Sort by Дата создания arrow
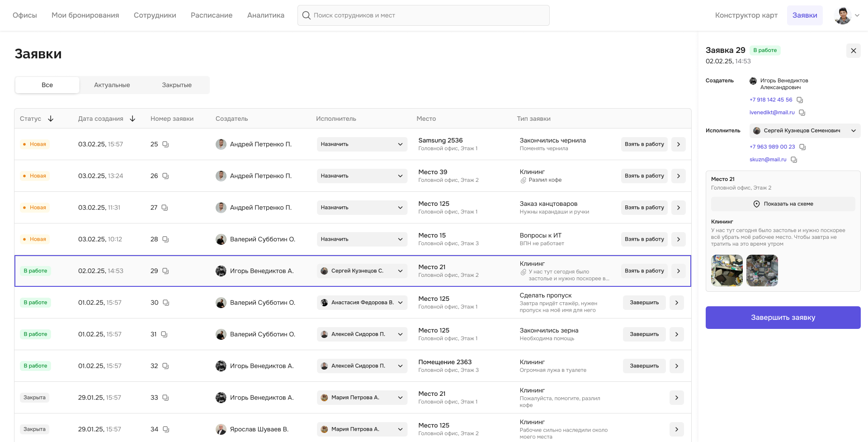Image resolution: width=868 pixels, height=442 pixels. [132, 119]
